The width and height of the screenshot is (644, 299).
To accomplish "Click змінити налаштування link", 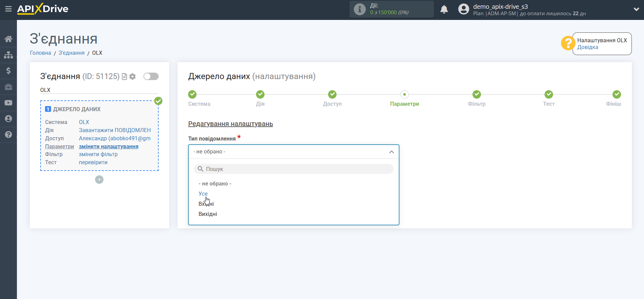I will click(x=109, y=146).
